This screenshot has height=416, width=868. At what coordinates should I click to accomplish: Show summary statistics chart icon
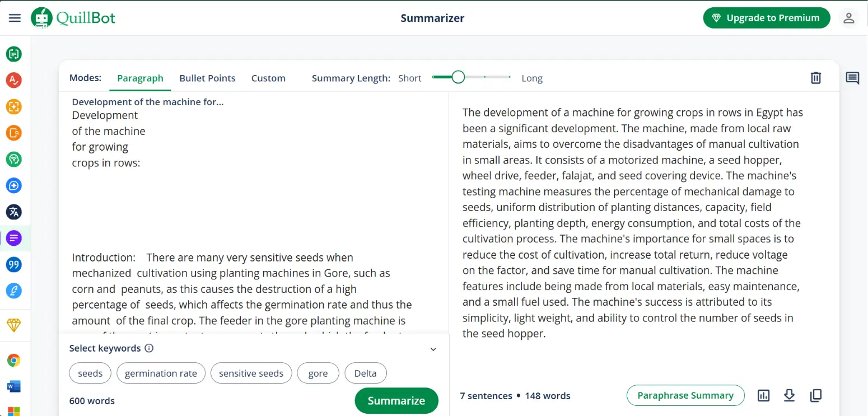point(763,395)
